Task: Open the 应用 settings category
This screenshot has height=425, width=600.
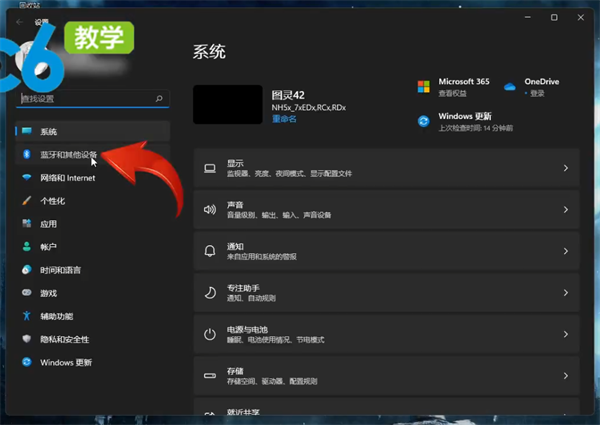Action: click(x=93, y=224)
